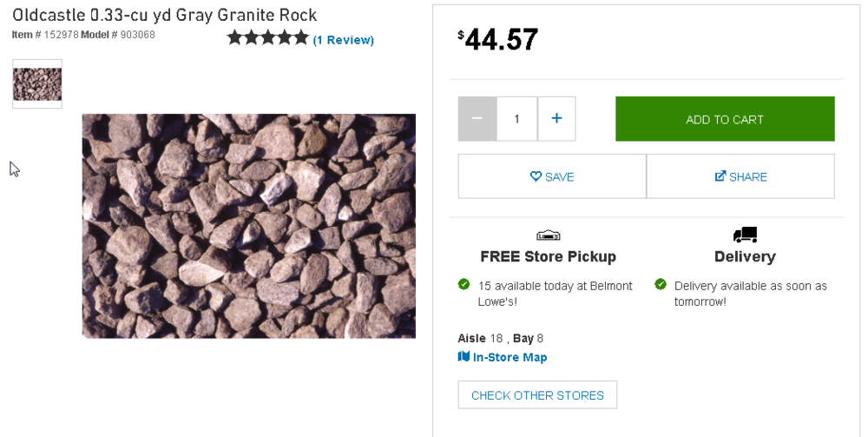This screenshot has height=437, width=868.
Task: Click the five-star rating
Action: coord(267,38)
